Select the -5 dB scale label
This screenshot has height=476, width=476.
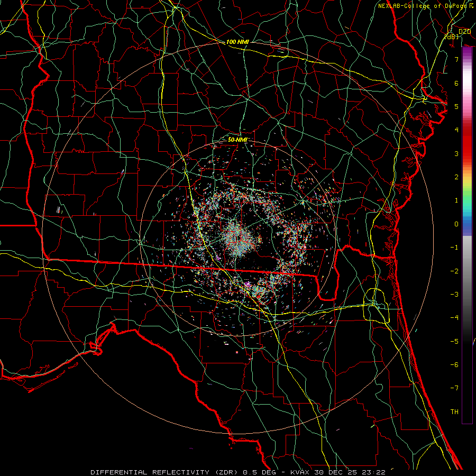454,342
